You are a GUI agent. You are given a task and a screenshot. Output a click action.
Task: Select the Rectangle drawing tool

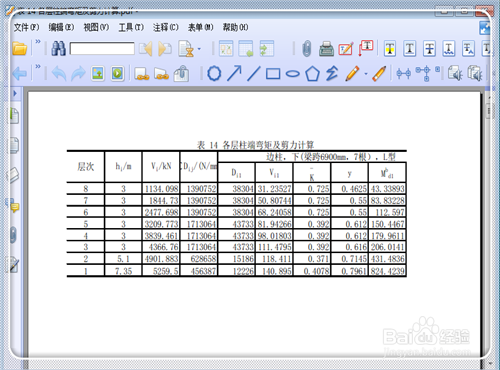pos(273,74)
